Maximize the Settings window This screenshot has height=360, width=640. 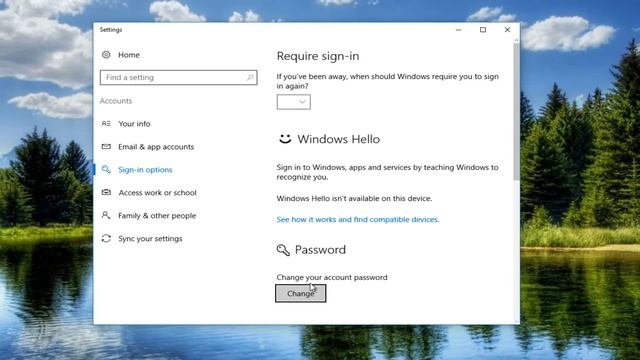coord(483,30)
